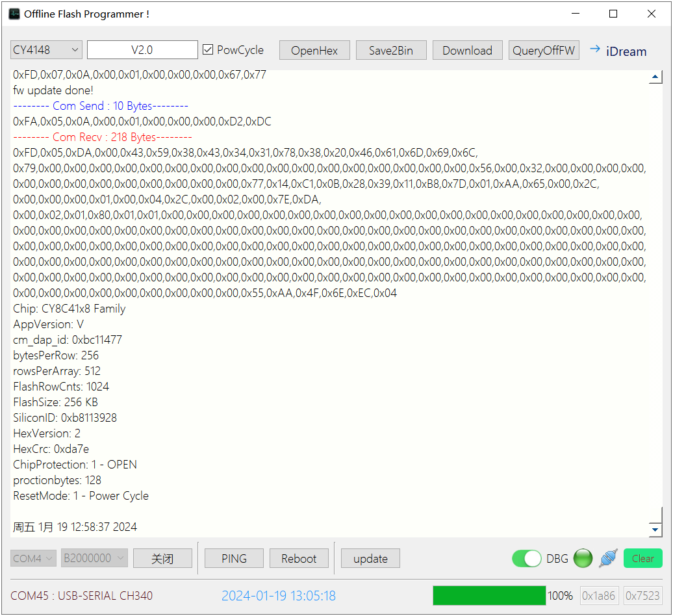Click the 100% progress percentage label

coord(560,596)
